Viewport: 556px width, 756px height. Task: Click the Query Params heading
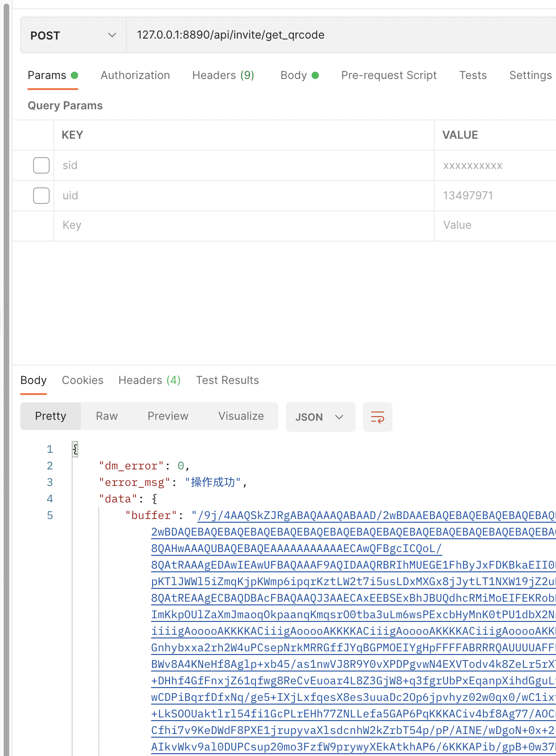[x=65, y=106]
